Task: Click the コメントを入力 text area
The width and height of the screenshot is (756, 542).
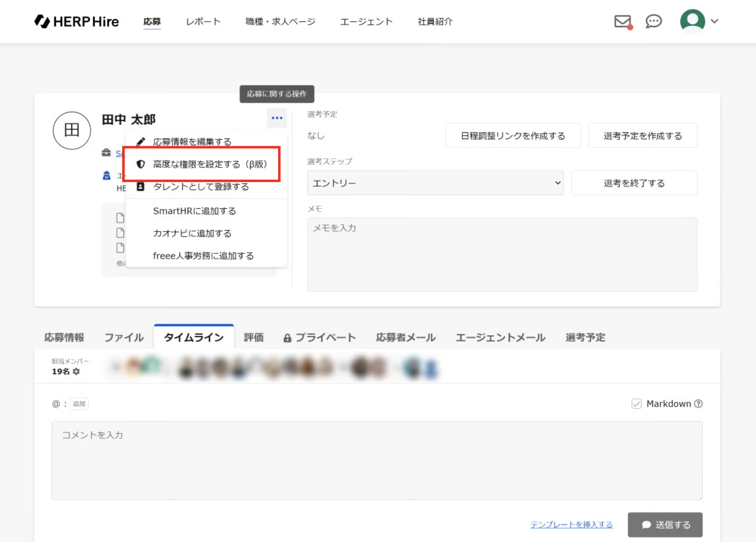Action: [x=377, y=460]
